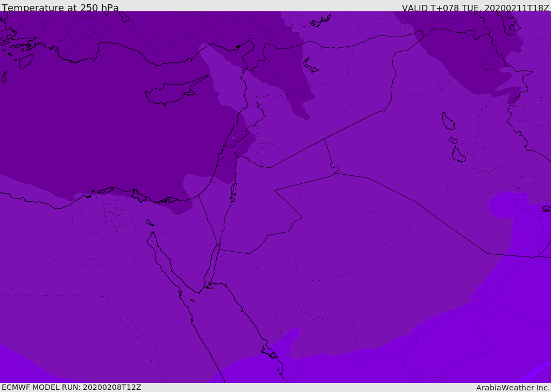Click the "Temperature at 250 hPa" title text
The height and width of the screenshot is (392, 551).
(x=60, y=8)
